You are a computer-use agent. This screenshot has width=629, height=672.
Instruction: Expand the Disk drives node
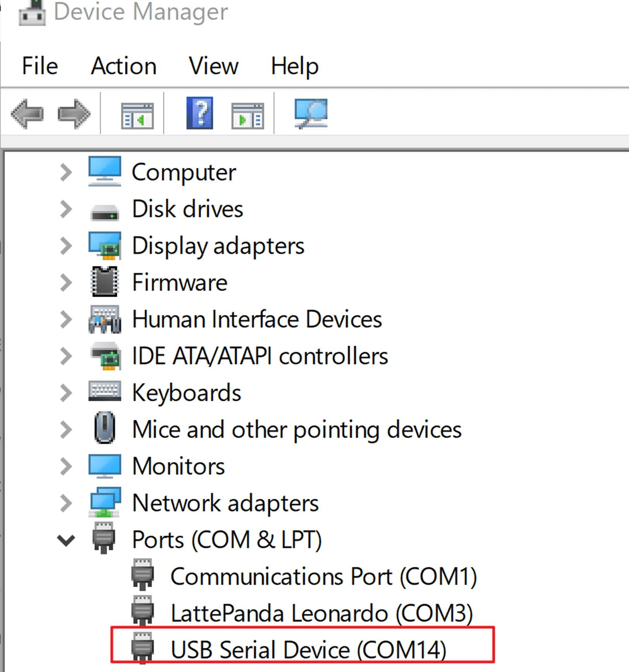click(66, 209)
